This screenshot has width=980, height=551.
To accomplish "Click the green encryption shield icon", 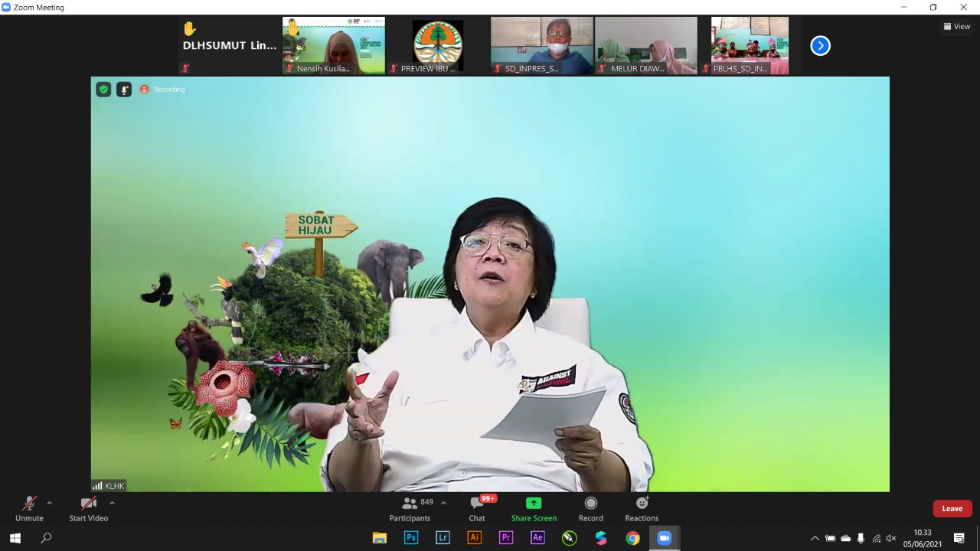I will click(103, 90).
